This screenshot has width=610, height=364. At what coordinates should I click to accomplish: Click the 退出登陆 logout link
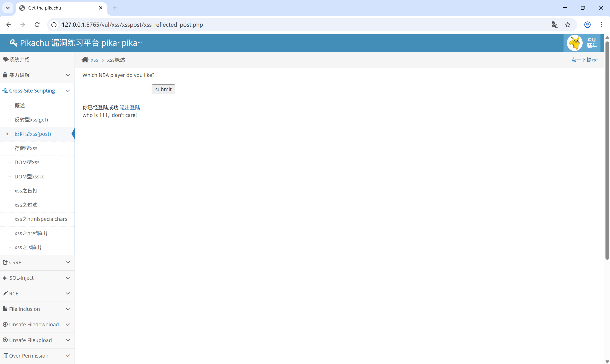click(130, 107)
